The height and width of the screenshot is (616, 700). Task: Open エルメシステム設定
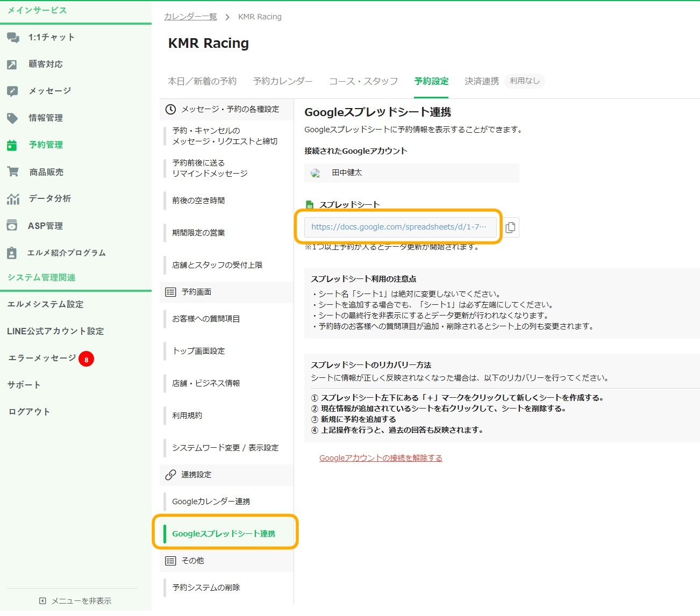pyautogui.click(x=46, y=304)
